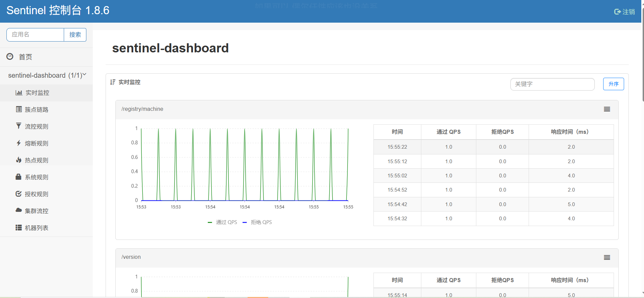Screen dimensions: 644x298
Task: Go to 熔断规则 page
Action: [x=46, y=143]
